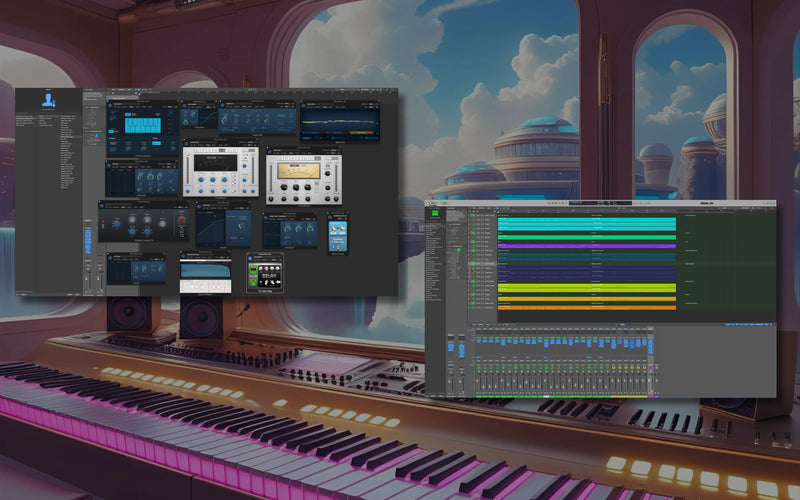Click the record button in transport bar
This screenshot has width=800, height=500.
pos(562,204)
